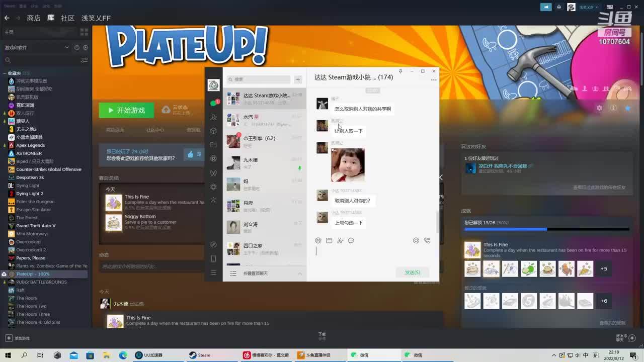Screen dimensions: 644x362
Task: Open the WeChat hamburger settings menu
Action: pyautogui.click(x=213, y=273)
